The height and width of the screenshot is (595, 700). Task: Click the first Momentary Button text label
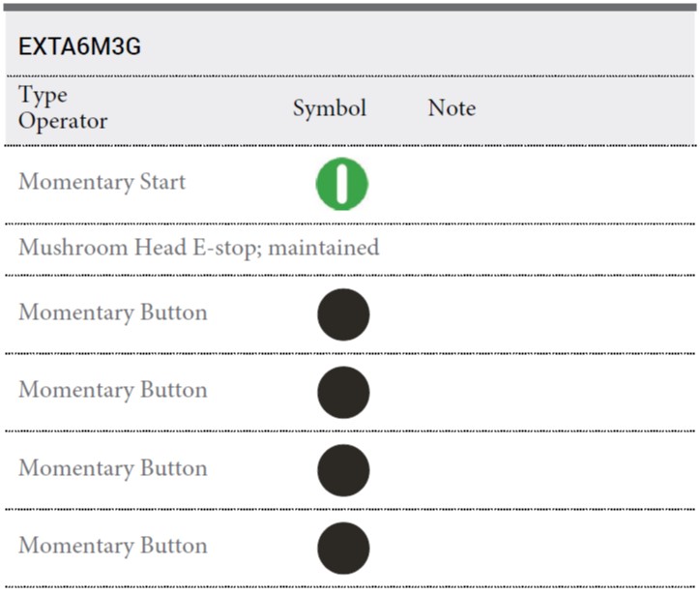113,312
